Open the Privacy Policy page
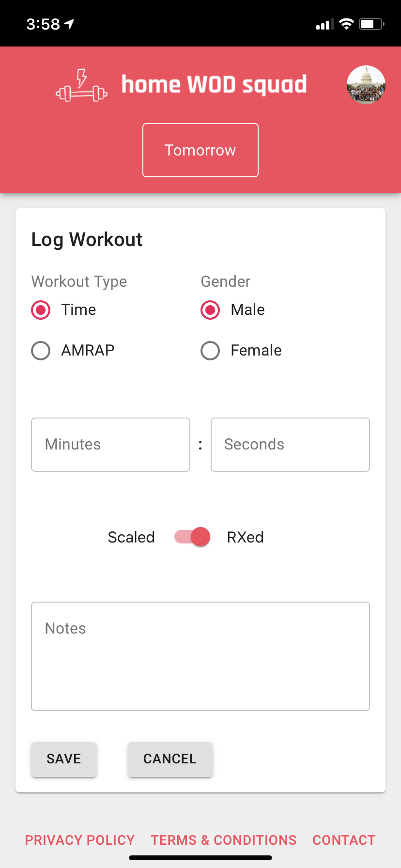 pyautogui.click(x=80, y=840)
